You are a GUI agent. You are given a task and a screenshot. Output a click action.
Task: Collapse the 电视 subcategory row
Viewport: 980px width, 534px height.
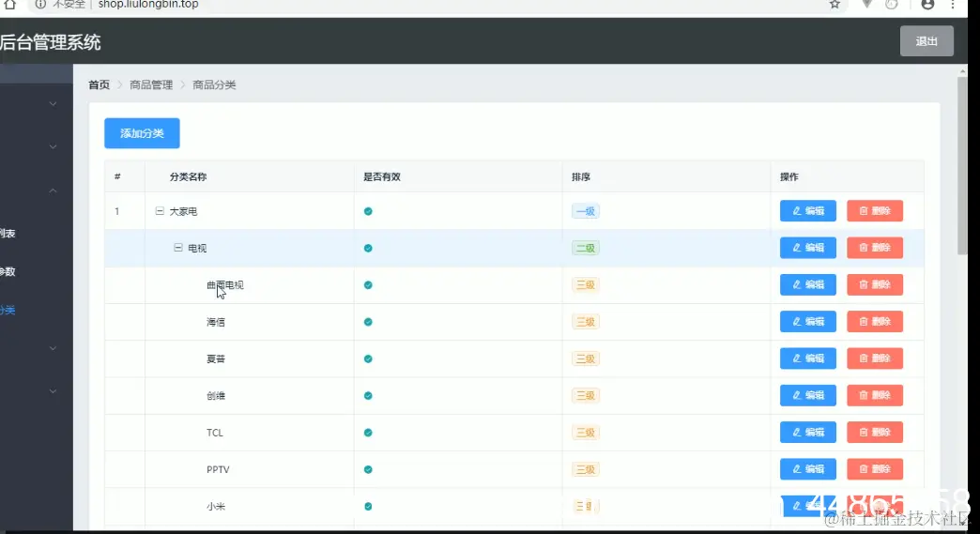pos(178,248)
